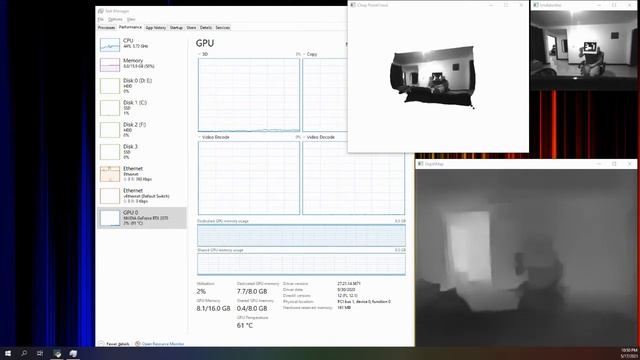Open the Options menu in Task Manager

point(115,19)
